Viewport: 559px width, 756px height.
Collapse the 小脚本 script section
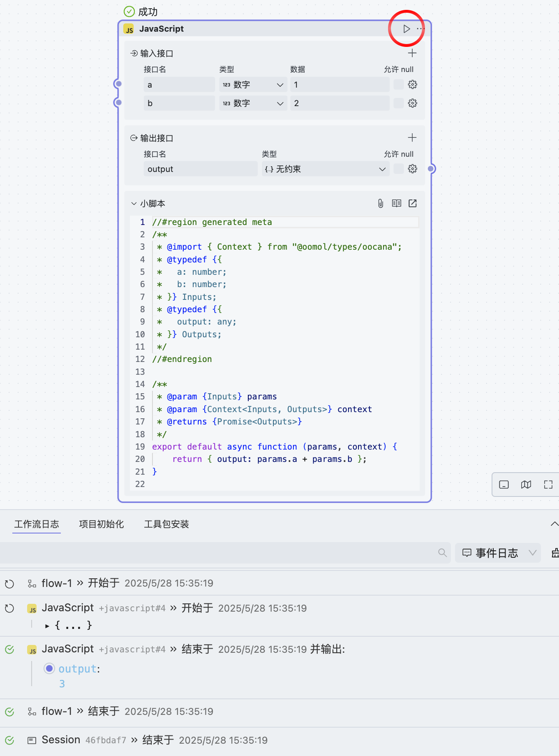click(x=134, y=204)
